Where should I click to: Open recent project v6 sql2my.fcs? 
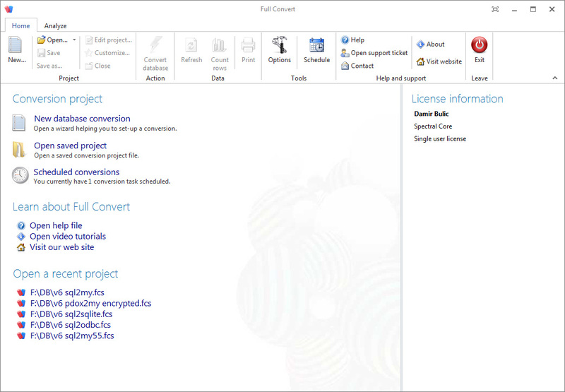point(67,292)
